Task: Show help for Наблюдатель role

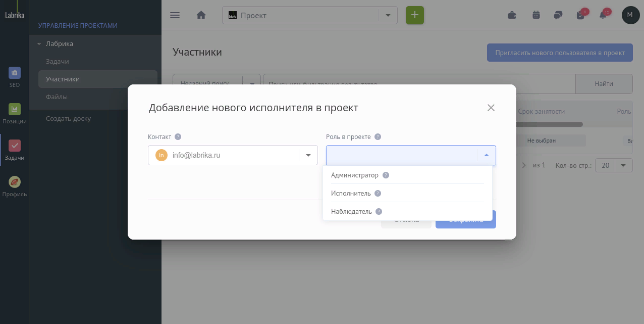Action: tap(379, 211)
